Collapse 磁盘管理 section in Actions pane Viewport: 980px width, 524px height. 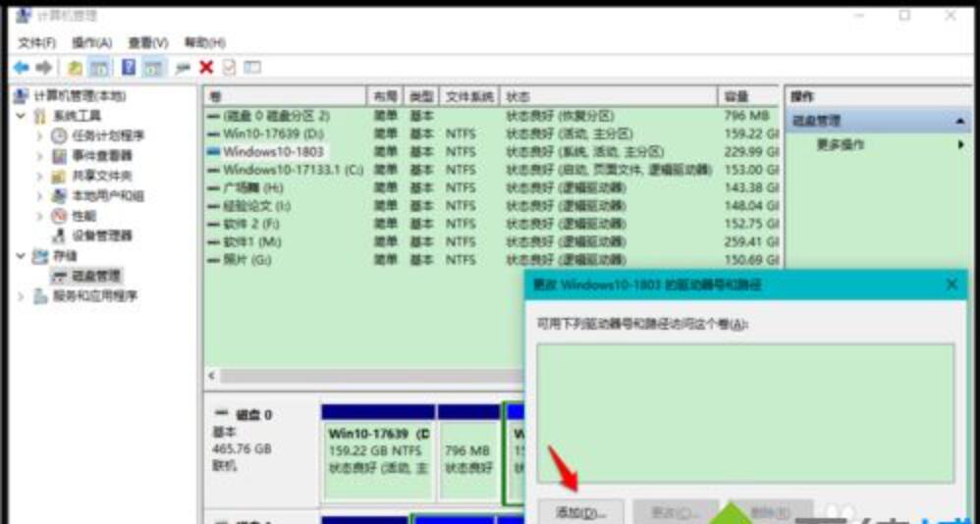click(960, 121)
